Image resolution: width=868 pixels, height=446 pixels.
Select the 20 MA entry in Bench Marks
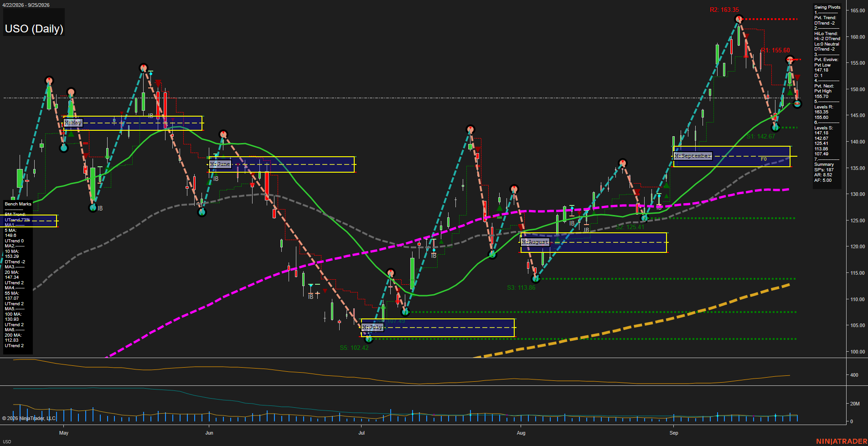[x=12, y=272]
